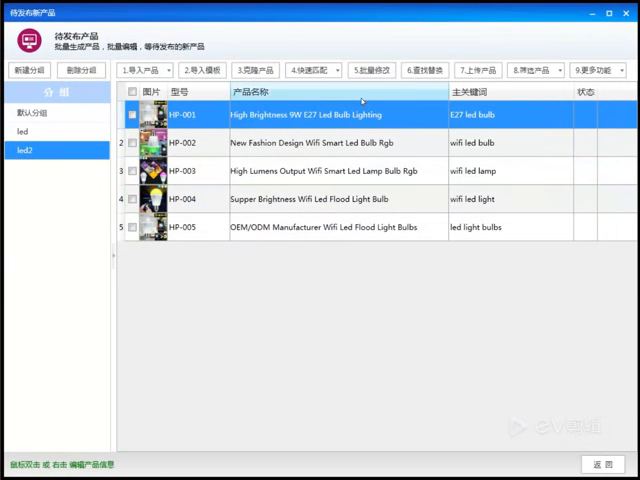This screenshot has height=480, width=640.
Task: Click product name High Brightness 9W E27 Led Bulb Lighting
Action: tap(306, 115)
